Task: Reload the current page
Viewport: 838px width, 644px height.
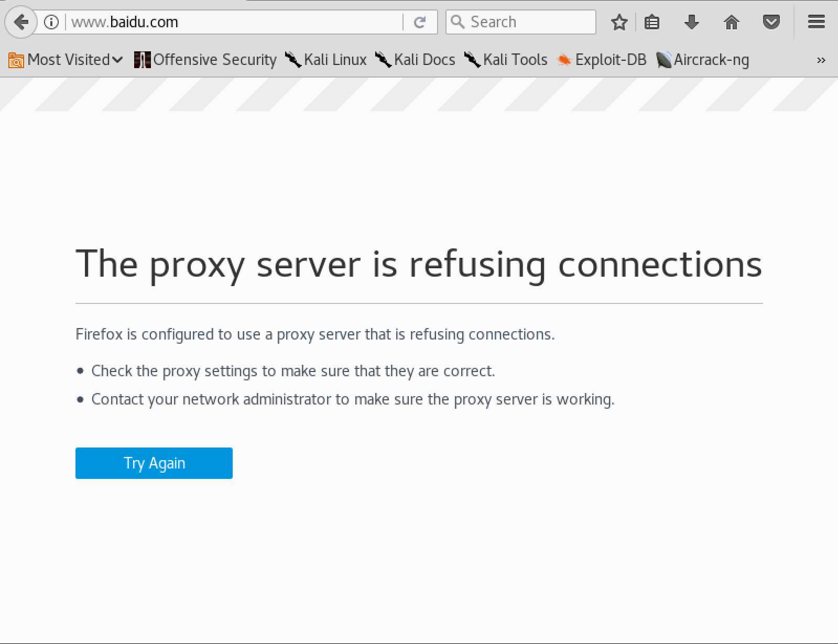Action: point(420,22)
